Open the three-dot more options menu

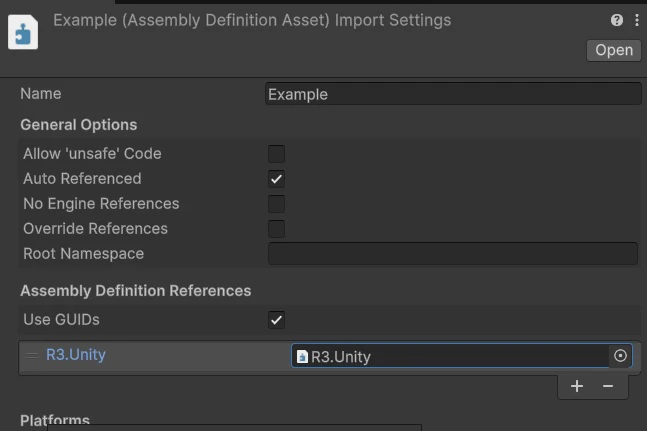[636, 20]
